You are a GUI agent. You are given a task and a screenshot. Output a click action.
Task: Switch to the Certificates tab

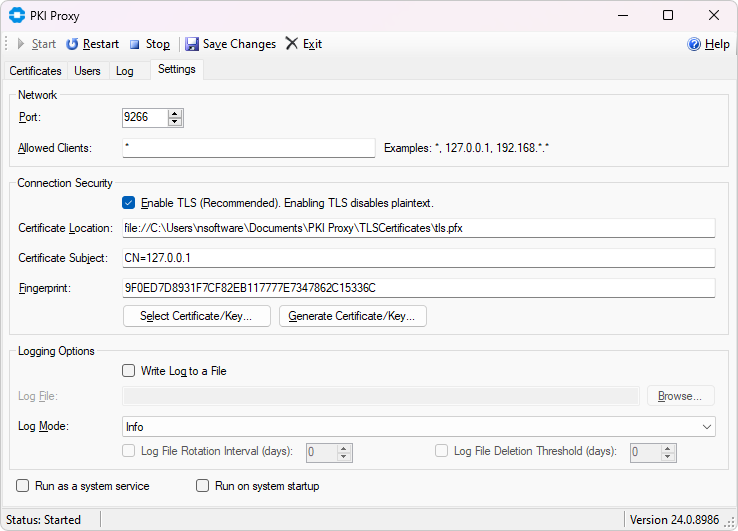(x=35, y=71)
